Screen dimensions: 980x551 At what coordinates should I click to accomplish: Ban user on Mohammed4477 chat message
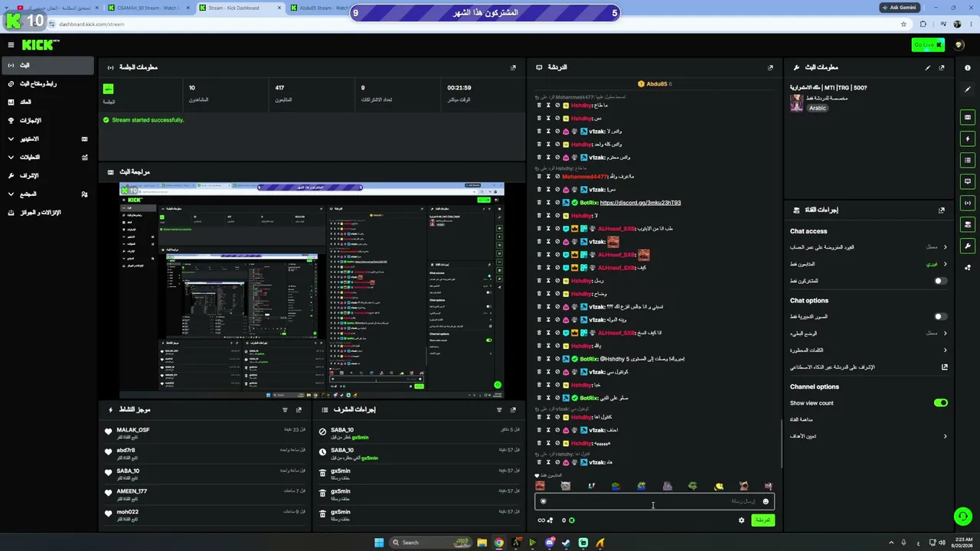pos(557,177)
